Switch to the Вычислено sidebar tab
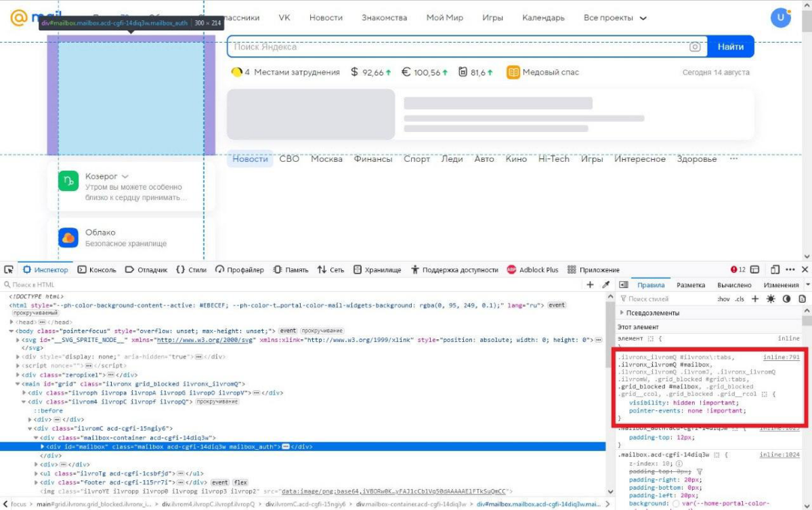This screenshot has width=812, height=510. point(734,284)
